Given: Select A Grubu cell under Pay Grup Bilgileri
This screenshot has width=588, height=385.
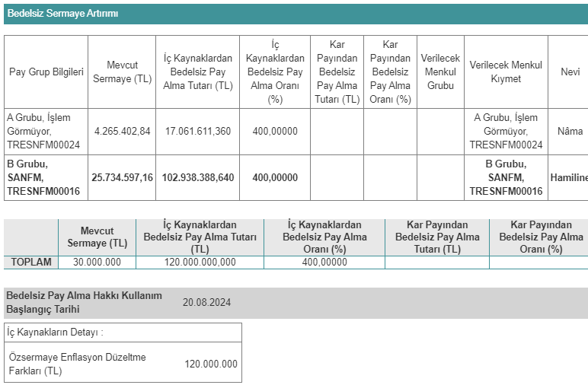Looking at the screenshot, I should pos(43,131).
